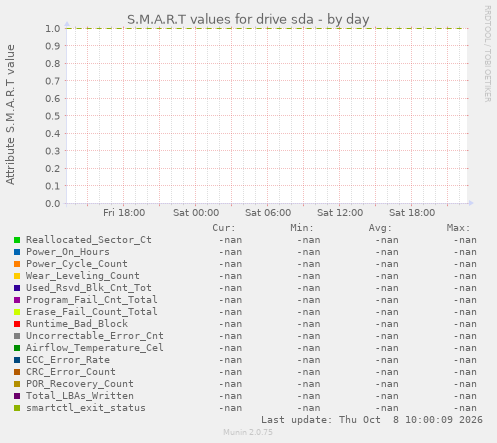This screenshot has height=443, width=497.
Task: Select the POR_Recovery_Count legend label
Action: [80, 384]
